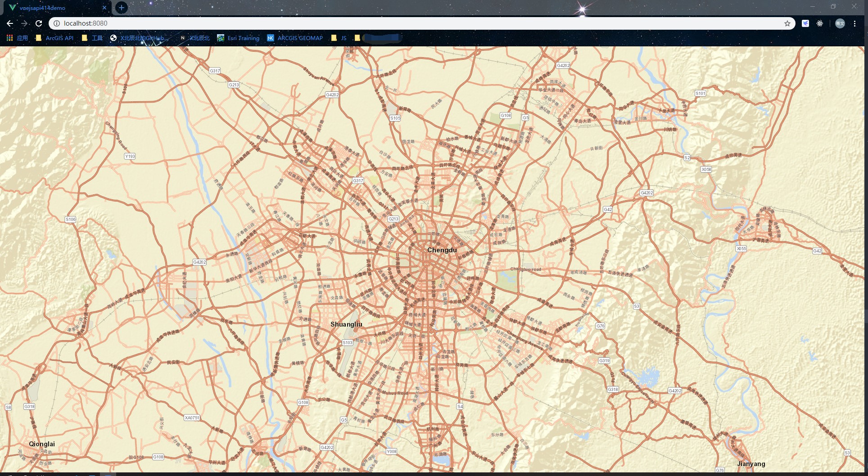This screenshot has height=476, width=868.
Task: Click the S106 road shield
Action: (x=71, y=220)
